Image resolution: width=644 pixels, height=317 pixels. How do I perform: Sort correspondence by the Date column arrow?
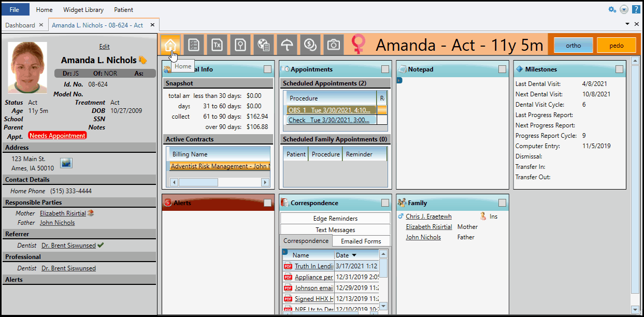coord(354,255)
